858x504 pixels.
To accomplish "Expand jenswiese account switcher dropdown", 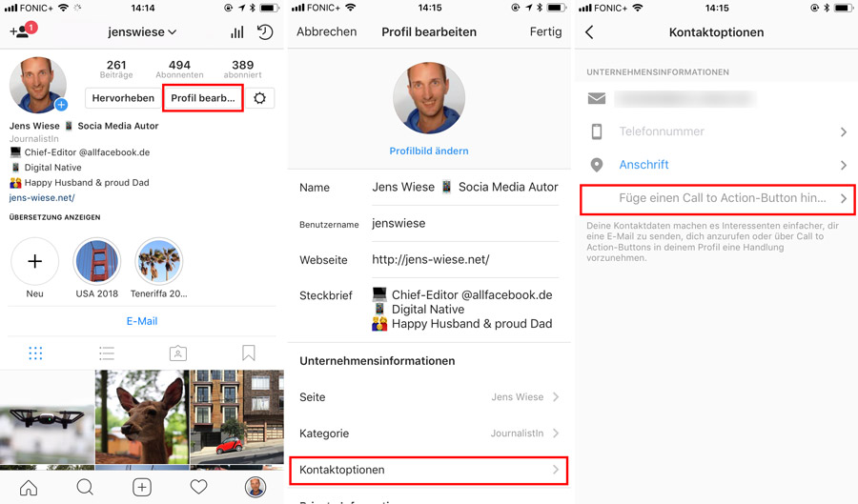I will coord(142,32).
